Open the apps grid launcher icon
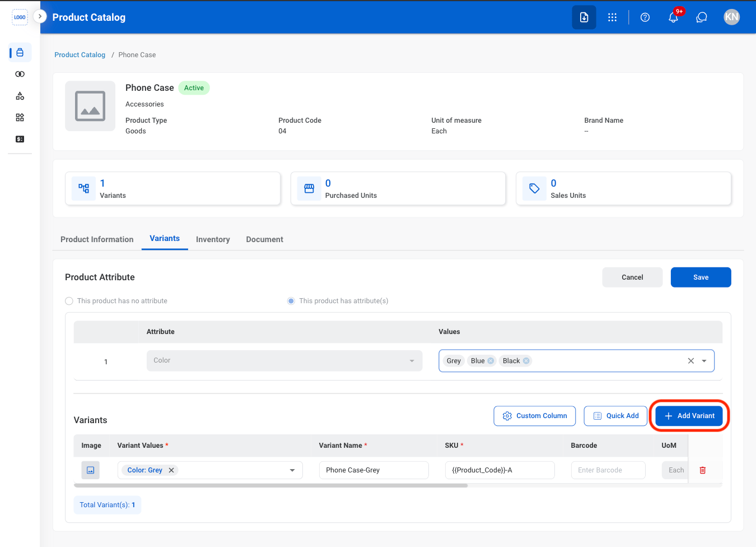 click(612, 17)
